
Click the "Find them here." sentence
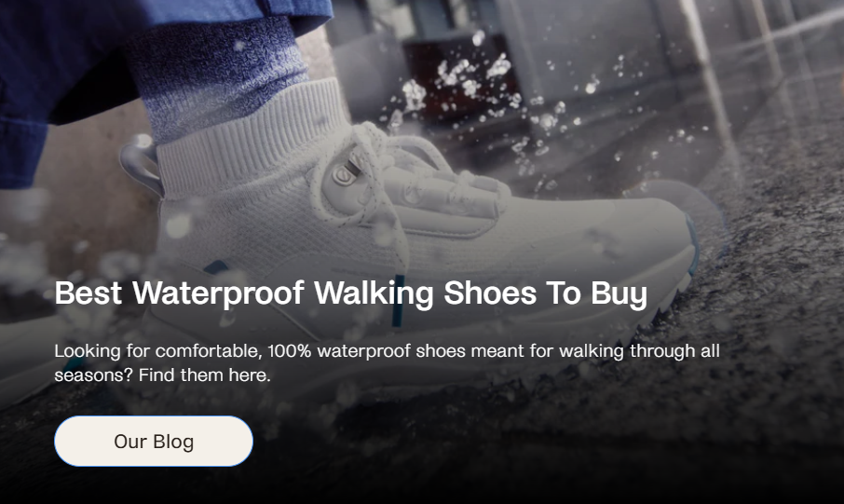[205, 375]
